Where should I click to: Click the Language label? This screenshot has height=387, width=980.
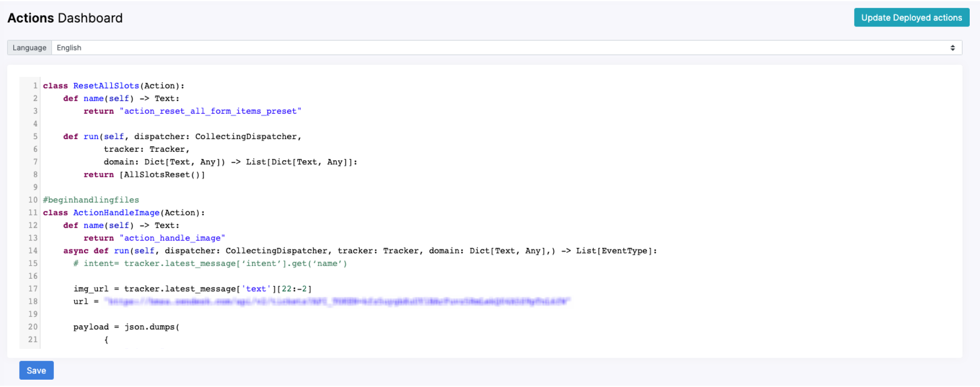pyautogui.click(x=29, y=48)
